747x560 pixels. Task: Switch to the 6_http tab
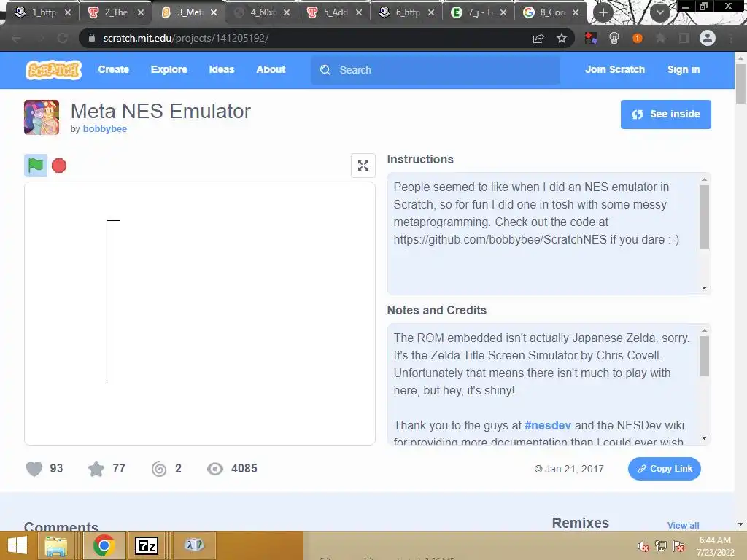(408, 12)
